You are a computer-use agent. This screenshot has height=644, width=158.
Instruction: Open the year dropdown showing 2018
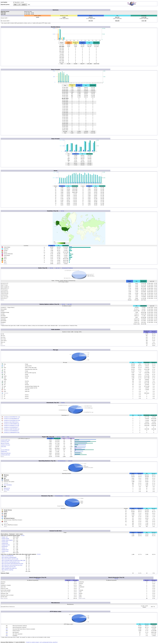[x=24, y=5]
